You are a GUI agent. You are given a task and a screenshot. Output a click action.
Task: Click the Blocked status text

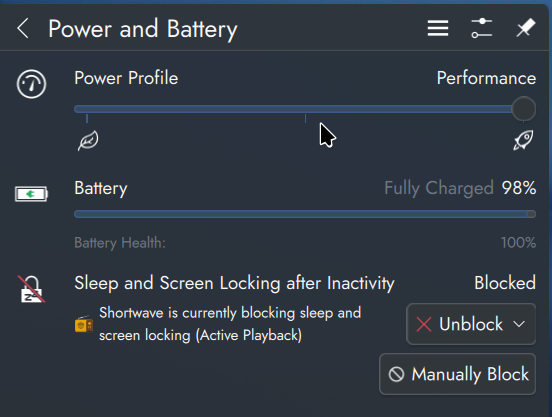[x=505, y=283]
